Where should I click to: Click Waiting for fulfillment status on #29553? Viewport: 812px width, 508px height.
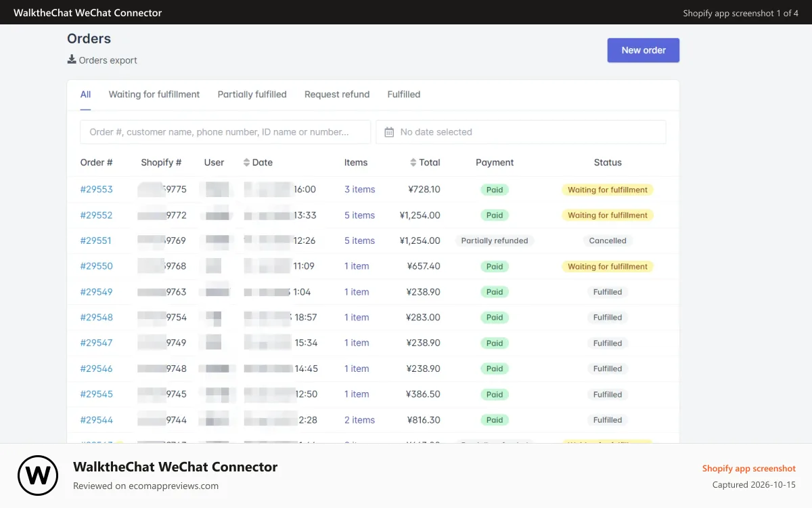coord(608,190)
